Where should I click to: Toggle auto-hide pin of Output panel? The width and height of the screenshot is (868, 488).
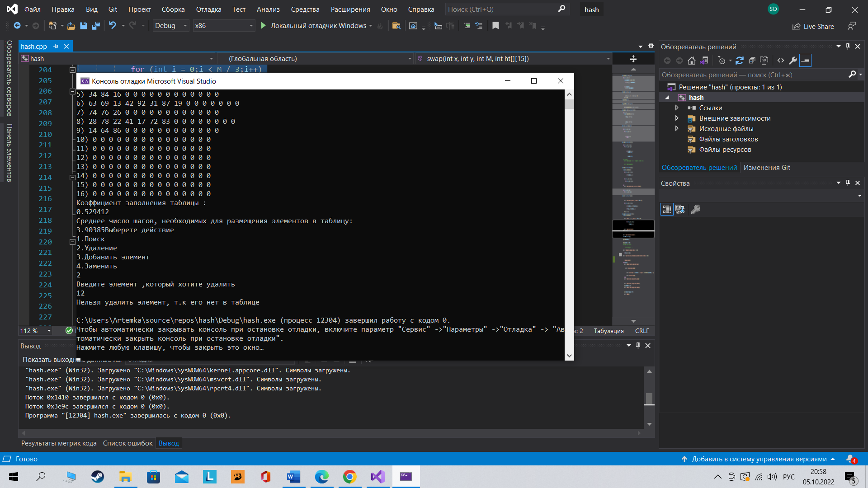point(638,346)
